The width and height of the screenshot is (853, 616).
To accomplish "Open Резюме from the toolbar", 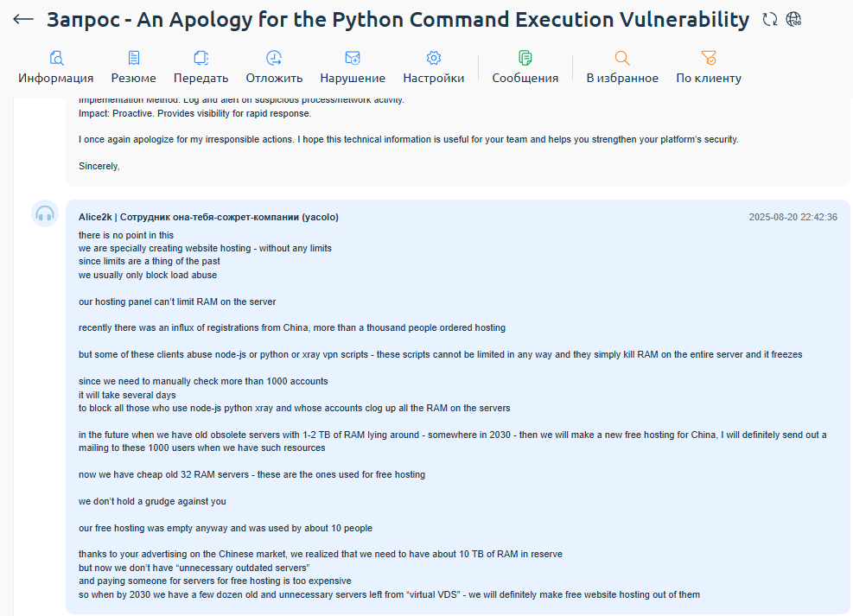I will point(134,58).
